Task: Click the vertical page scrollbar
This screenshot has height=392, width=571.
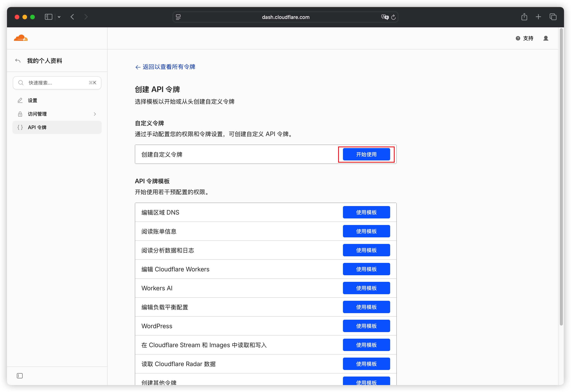Action: (x=561, y=177)
